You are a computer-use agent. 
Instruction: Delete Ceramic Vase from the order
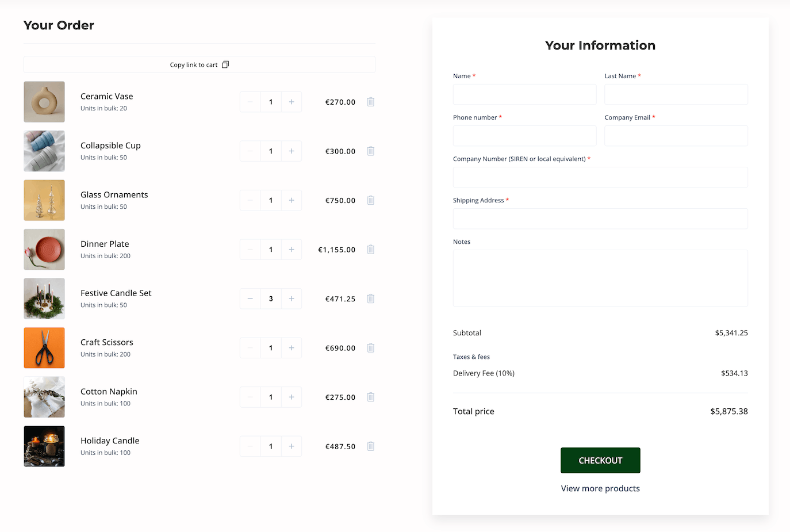coord(371,102)
